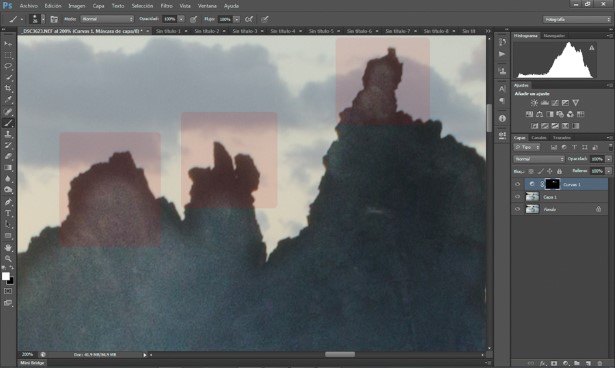Toggle pressure for opacity button

(x=193, y=19)
